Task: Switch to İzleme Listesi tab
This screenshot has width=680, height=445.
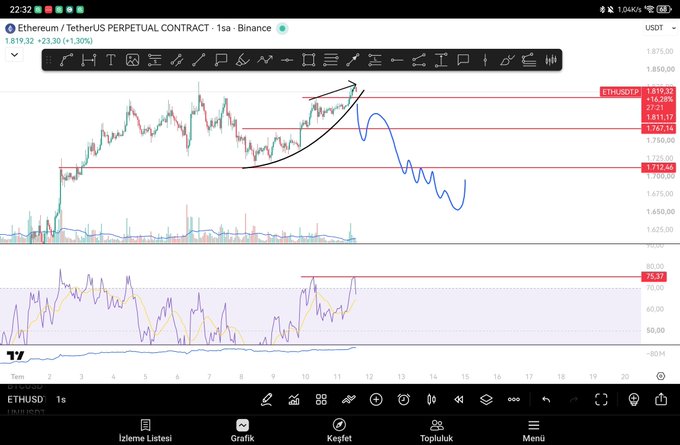Action: coord(145,430)
